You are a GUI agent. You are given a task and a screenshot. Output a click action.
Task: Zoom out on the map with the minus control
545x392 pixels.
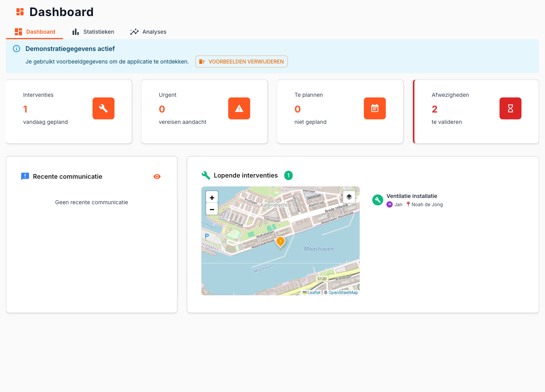[x=212, y=209]
